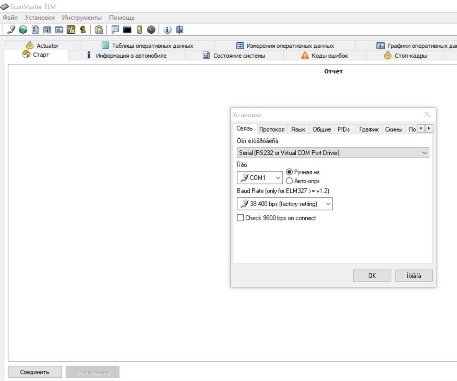
Task: Click the speech bubble toolbar icon
Action: [115, 30]
